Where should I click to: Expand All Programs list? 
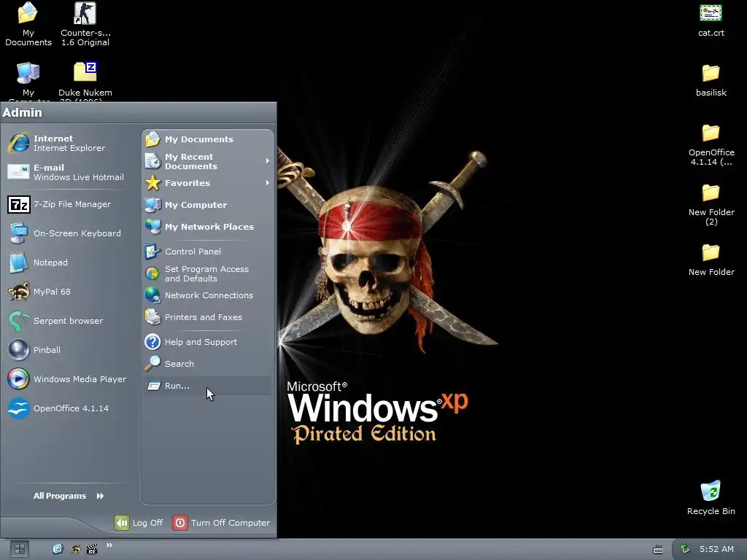[x=69, y=496]
